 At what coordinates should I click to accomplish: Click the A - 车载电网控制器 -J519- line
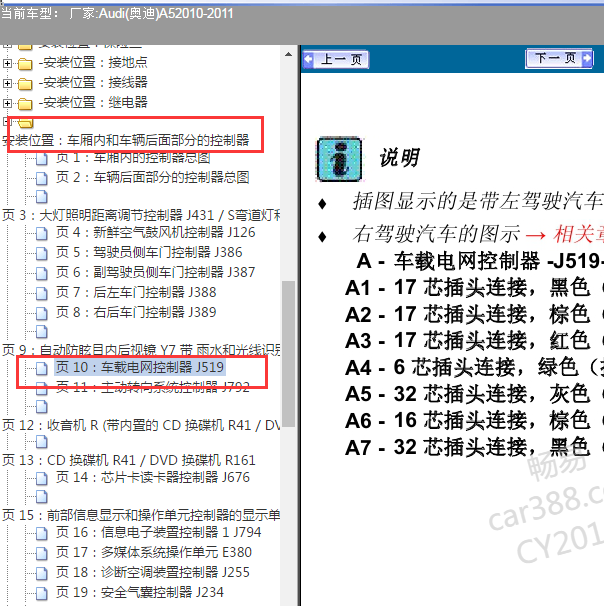[480, 261]
